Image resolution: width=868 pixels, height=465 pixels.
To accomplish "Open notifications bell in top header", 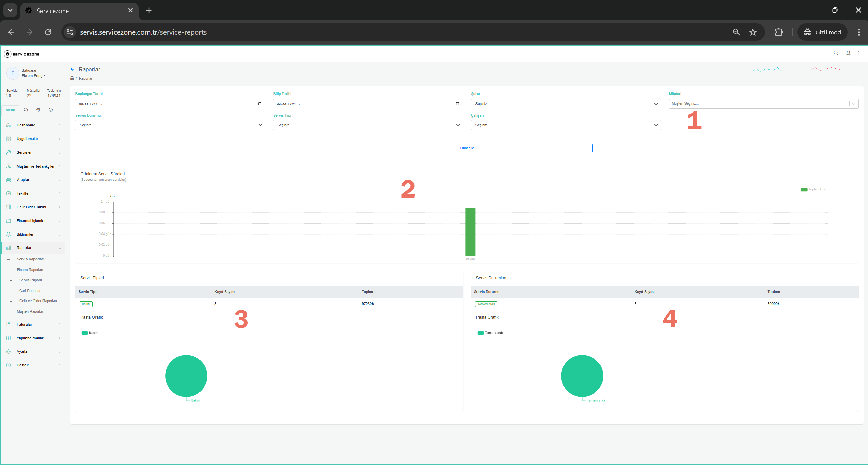I will (848, 53).
